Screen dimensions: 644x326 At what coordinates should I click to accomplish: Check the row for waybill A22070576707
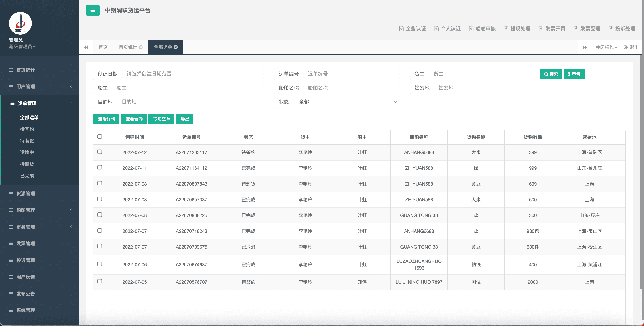pyautogui.click(x=100, y=281)
